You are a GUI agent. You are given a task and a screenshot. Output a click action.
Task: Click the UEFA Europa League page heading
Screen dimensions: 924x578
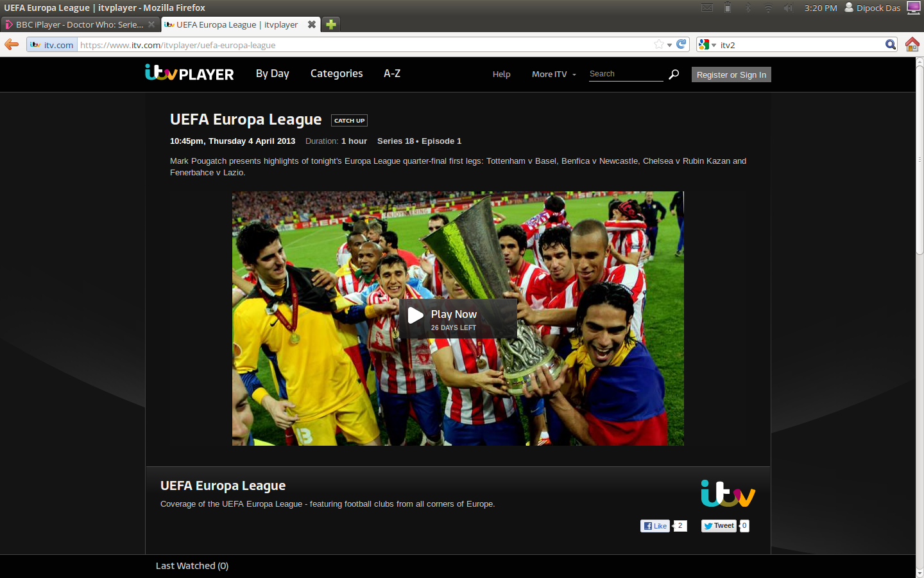click(x=246, y=119)
